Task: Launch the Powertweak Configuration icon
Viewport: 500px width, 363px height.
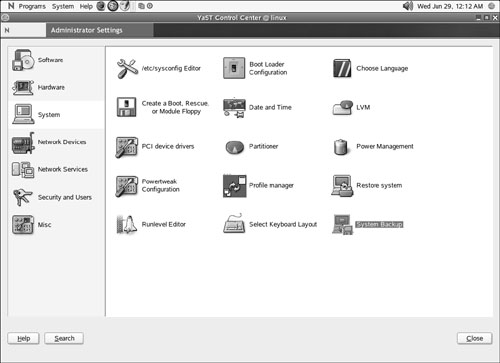Action: [127, 186]
